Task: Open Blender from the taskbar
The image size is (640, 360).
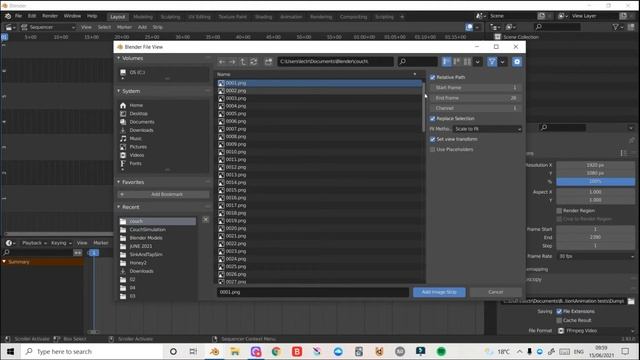Action: [214, 351]
